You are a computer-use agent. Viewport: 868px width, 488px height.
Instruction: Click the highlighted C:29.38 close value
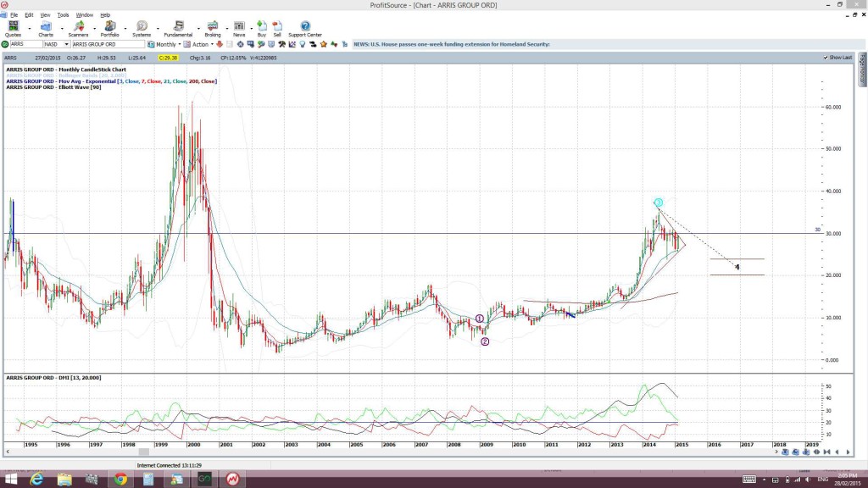[x=168, y=58]
